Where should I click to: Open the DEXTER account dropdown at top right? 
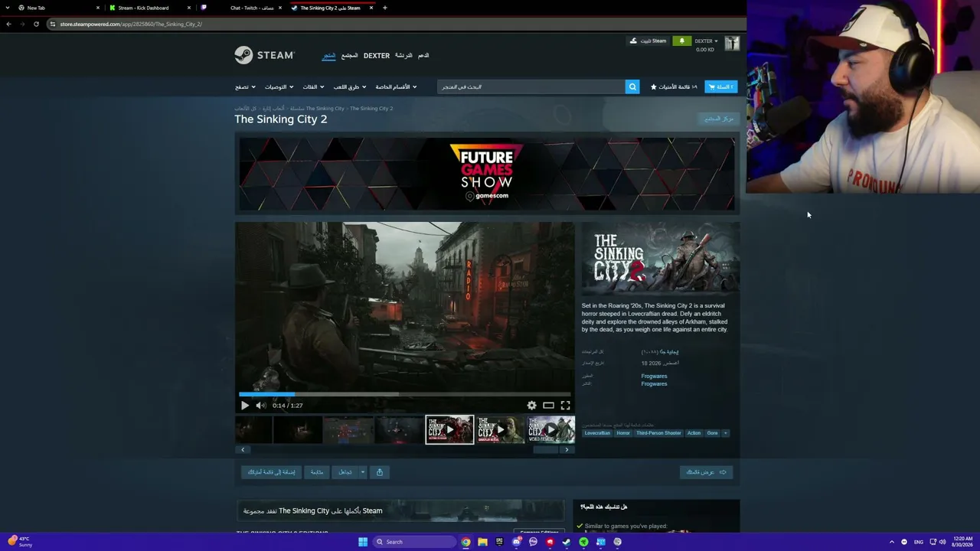pos(705,41)
